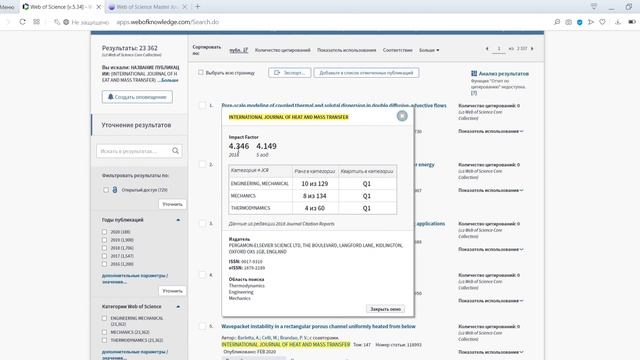
Task: Check the MECHANICS category checkbox
Action: click(104, 332)
